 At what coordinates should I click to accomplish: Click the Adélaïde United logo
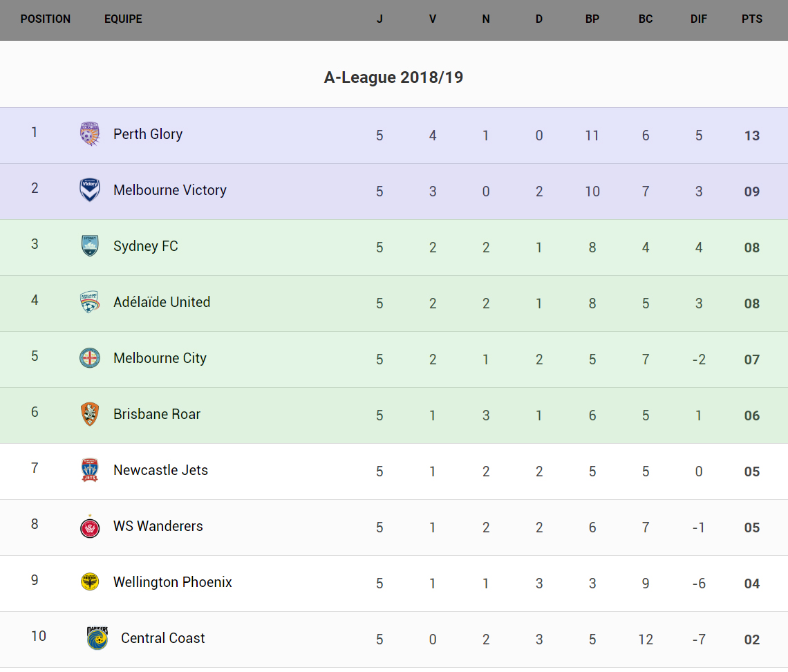90,302
